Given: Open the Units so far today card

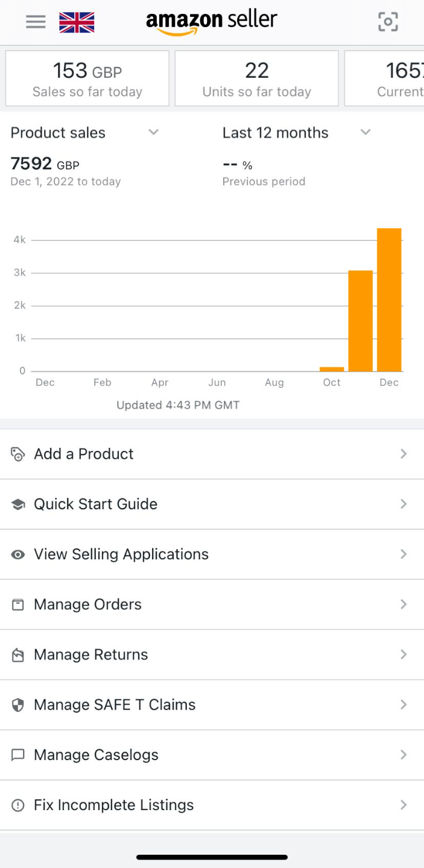Looking at the screenshot, I should tap(256, 79).
